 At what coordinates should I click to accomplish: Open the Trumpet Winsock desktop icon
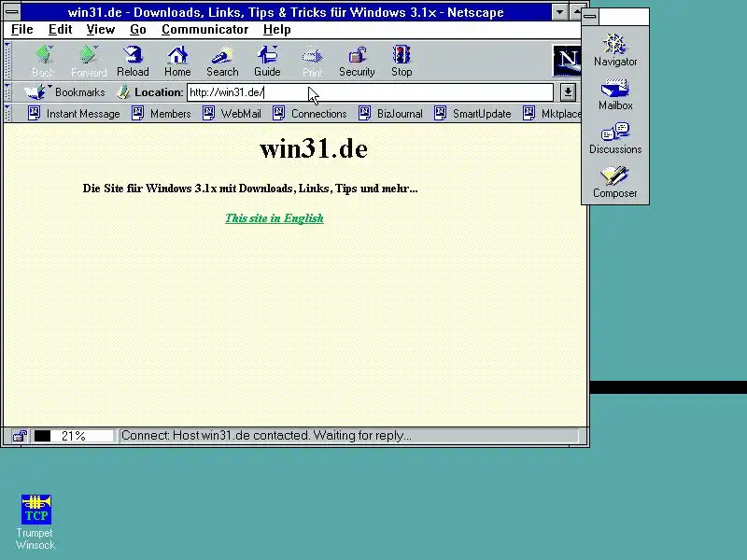(x=35, y=522)
